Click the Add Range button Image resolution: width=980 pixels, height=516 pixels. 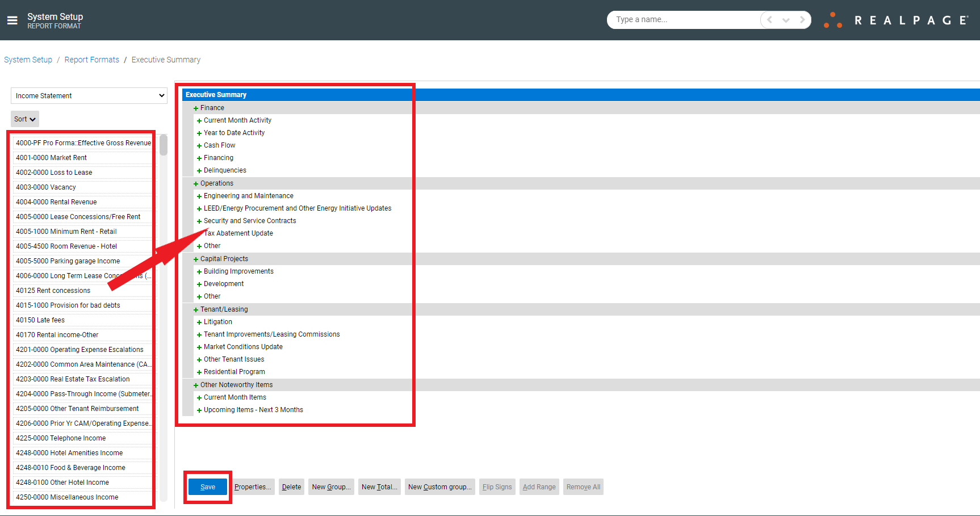[x=539, y=487]
